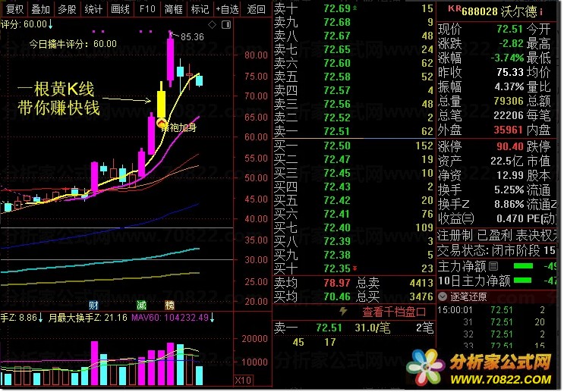Click the 榜 event marker
The width and height of the screenshot is (564, 392).
[169, 306]
